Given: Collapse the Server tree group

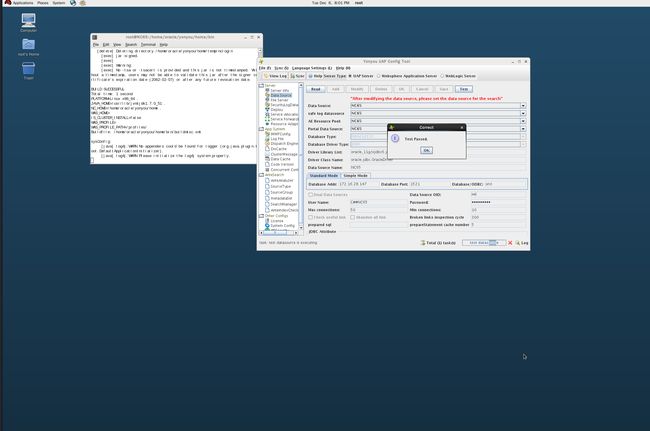Looking at the screenshot, I should tap(261, 86).
